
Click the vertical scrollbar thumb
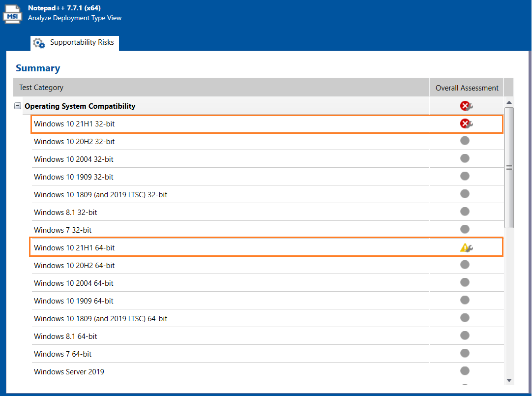(509, 168)
